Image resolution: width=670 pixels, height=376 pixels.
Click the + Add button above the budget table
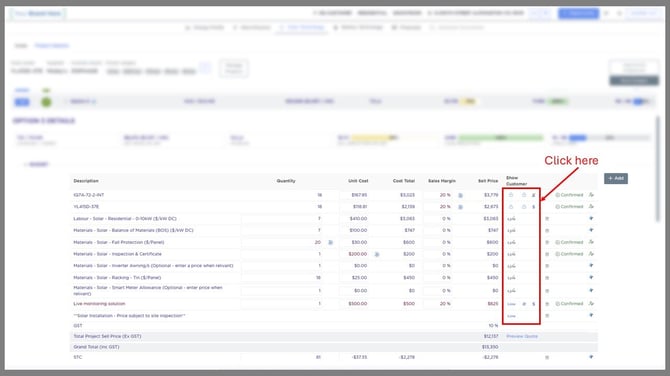616,178
